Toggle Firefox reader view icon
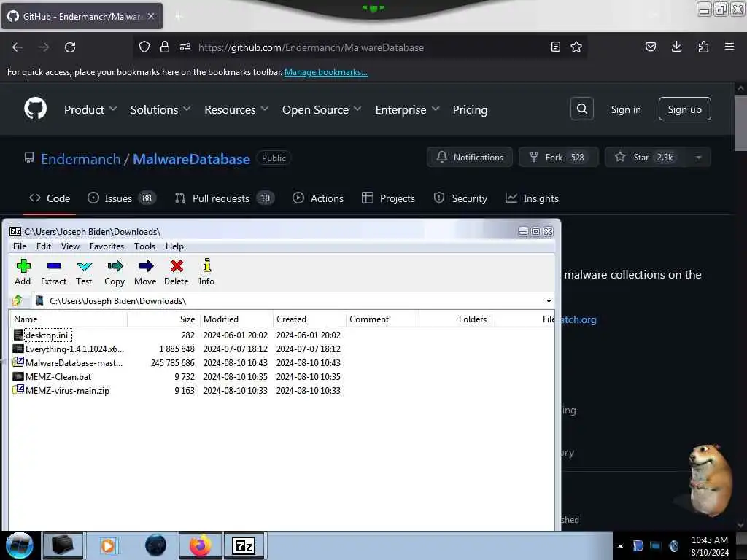747x560 pixels. [555, 47]
